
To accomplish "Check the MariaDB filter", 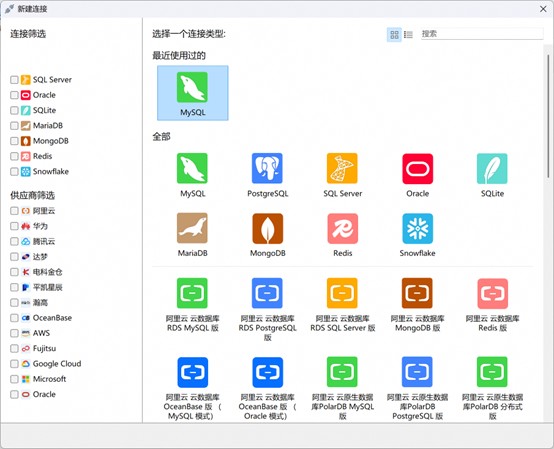I will click(x=14, y=125).
